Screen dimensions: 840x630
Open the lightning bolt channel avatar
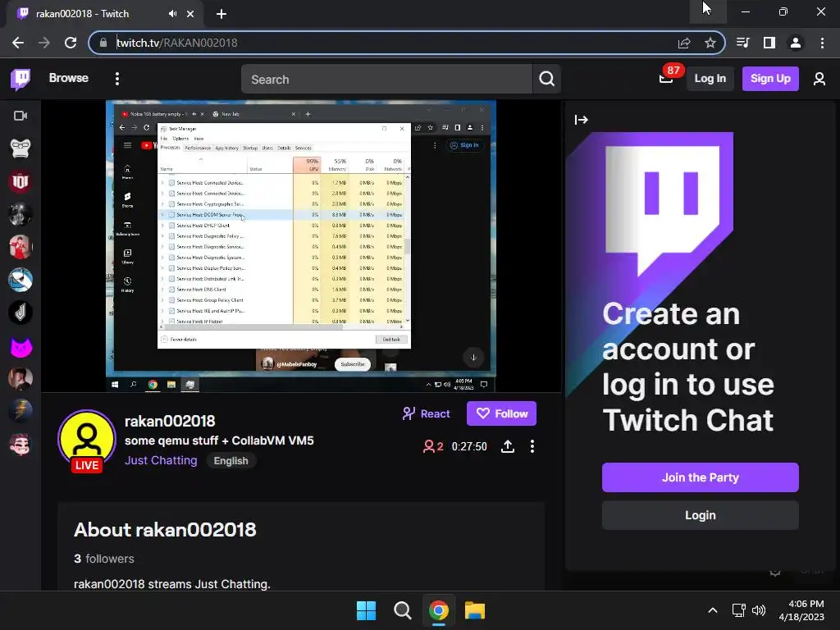pyautogui.click(x=21, y=412)
